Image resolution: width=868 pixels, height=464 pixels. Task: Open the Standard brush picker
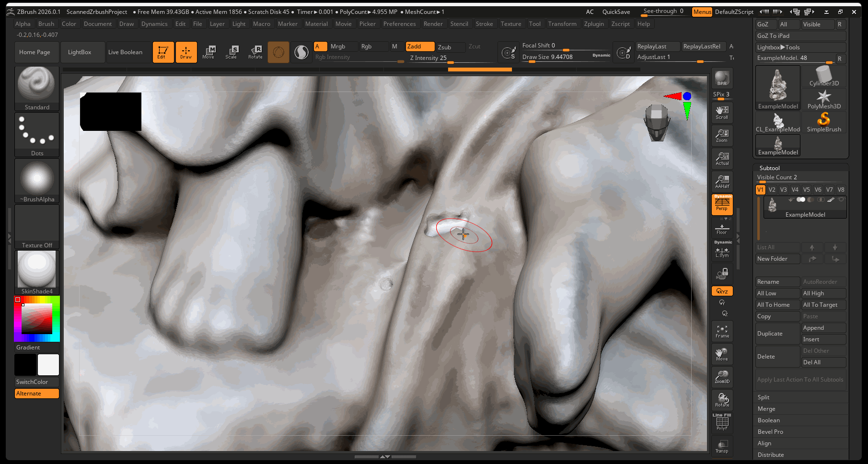coord(37,89)
